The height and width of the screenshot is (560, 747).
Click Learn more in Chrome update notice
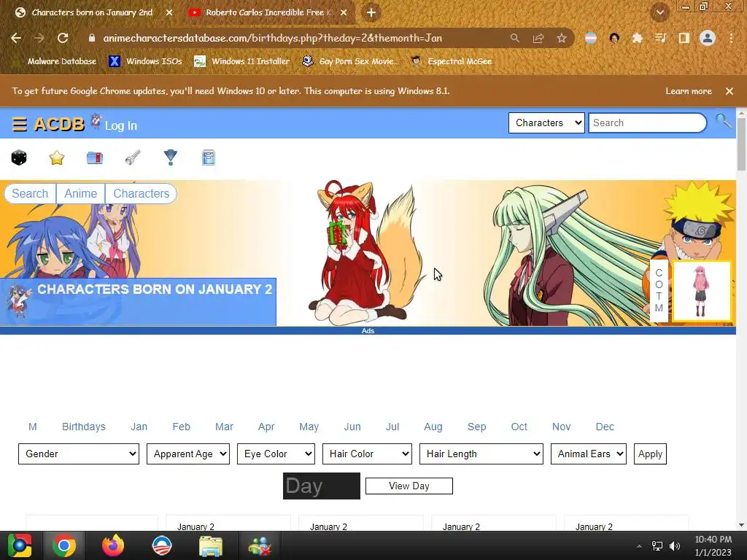coord(689,91)
